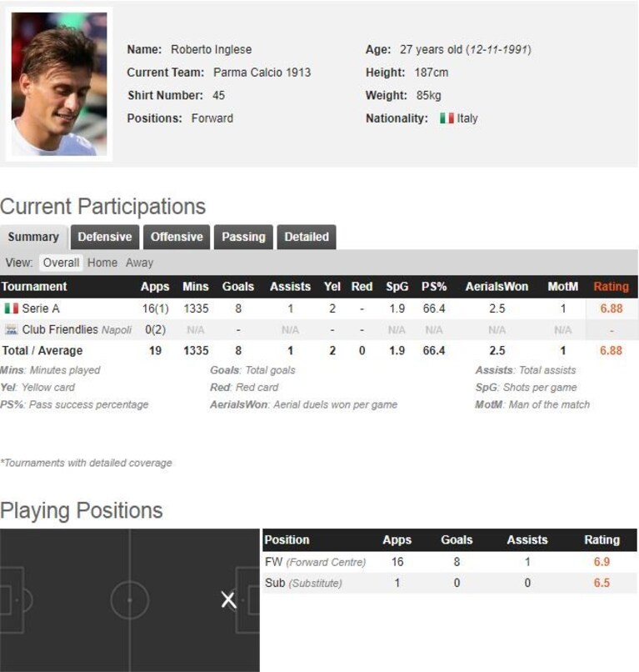Viewport: 639px width, 672px height.
Task: Sort by the Apps column header
Action: point(155,286)
